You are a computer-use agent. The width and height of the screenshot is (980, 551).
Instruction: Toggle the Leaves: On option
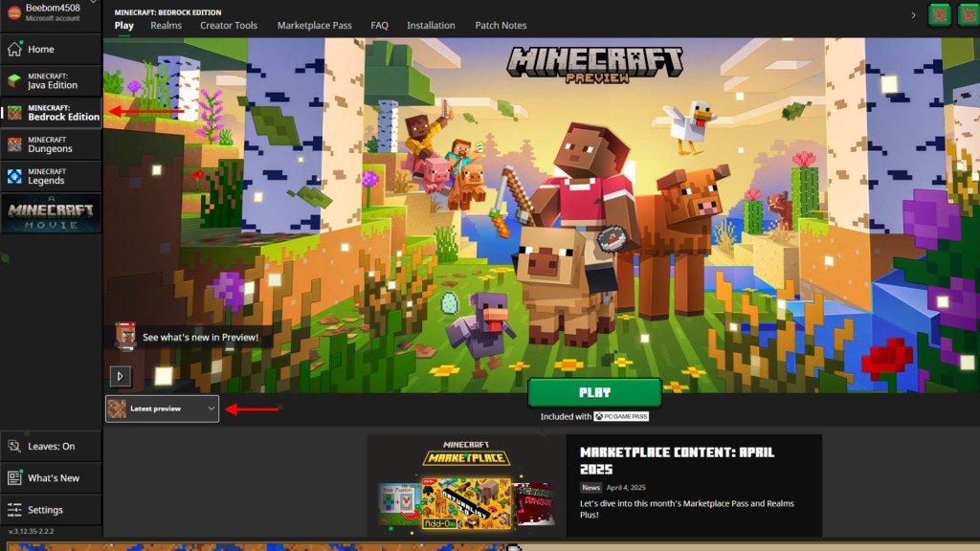coord(51,446)
